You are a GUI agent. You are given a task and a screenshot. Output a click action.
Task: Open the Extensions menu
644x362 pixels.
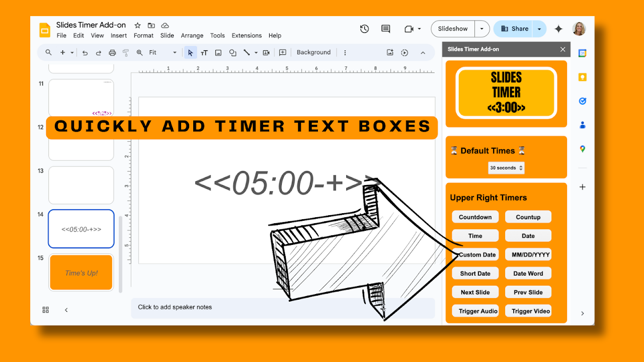tap(247, 36)
